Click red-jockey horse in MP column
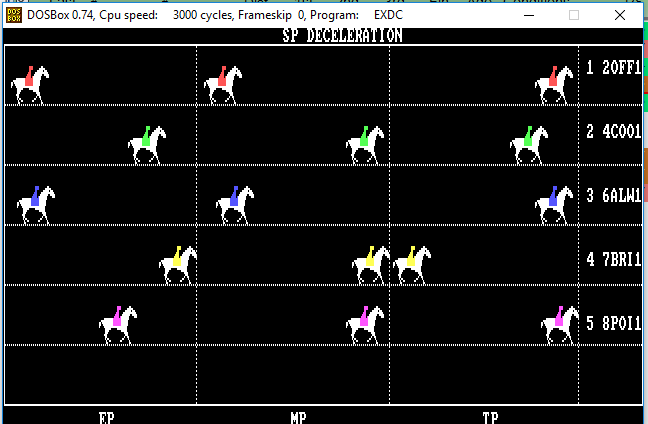This screenshot has height=424, width=648. [223, 85]
